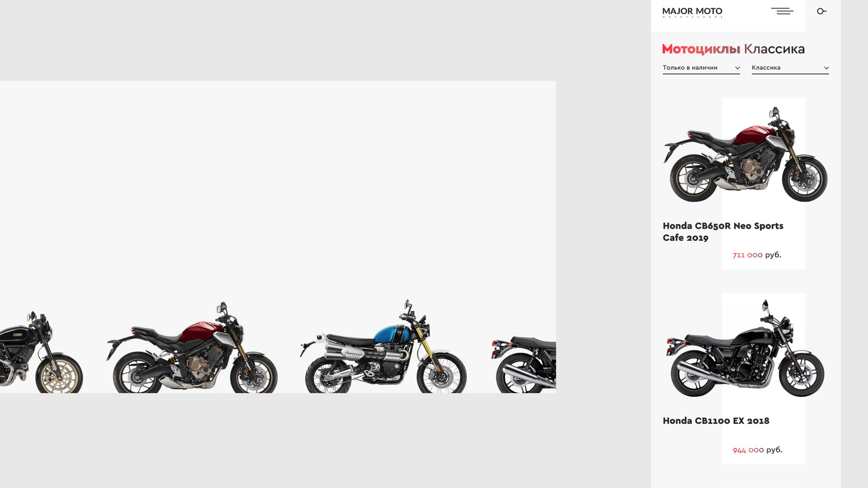
Task: Click the 944 000 руб. price
Action: point(757,450)
